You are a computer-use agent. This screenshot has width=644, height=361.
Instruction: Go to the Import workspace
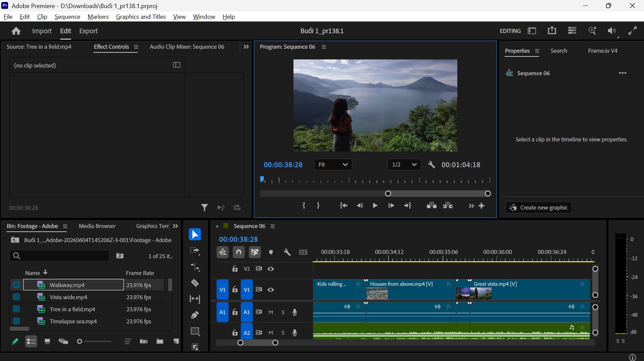point(42,31)
